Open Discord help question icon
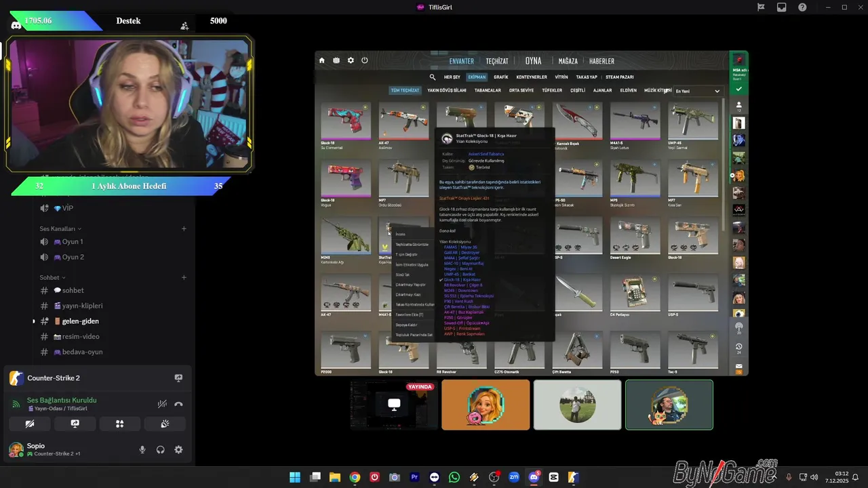868x488 pixels. (803, 7)
